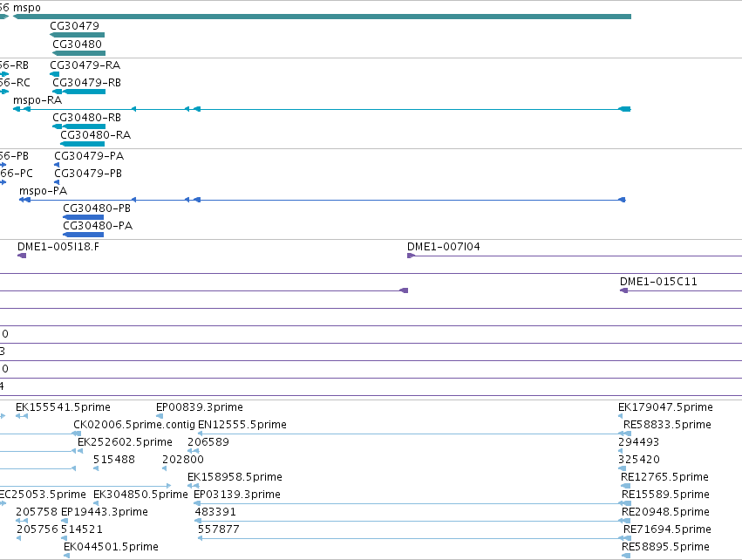
Task: Select the CG30479-PA protein label
Action: point(89,156)
